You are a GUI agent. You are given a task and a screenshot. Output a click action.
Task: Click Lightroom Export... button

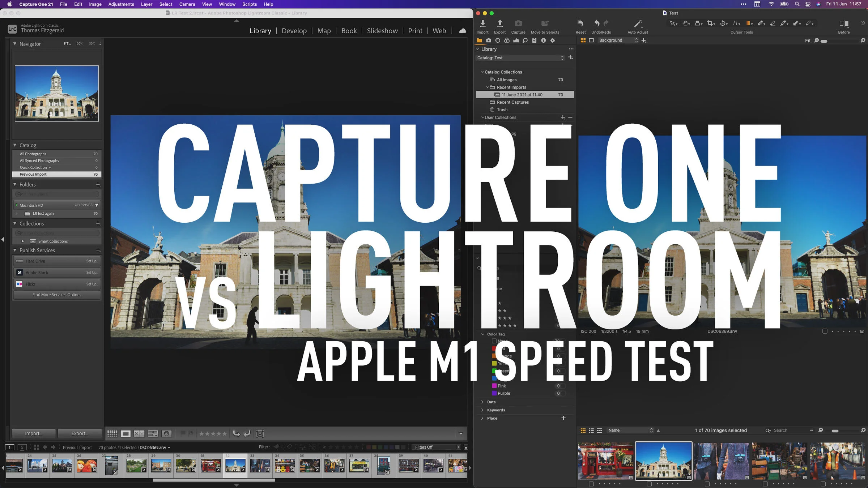[80, 433]
